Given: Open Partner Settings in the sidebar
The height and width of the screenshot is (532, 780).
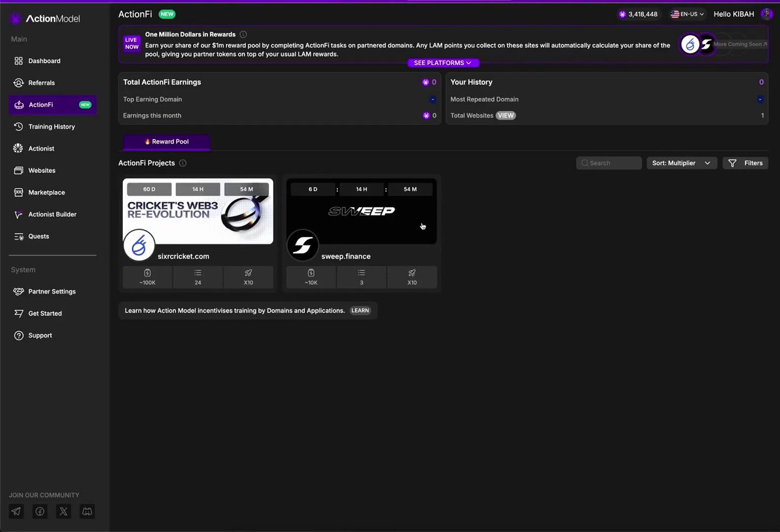Looking at the screenshot, I should (53, 292).
